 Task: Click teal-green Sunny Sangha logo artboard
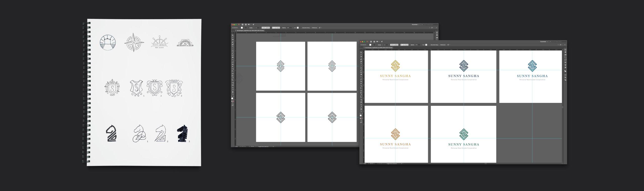[x=463, y=134]
